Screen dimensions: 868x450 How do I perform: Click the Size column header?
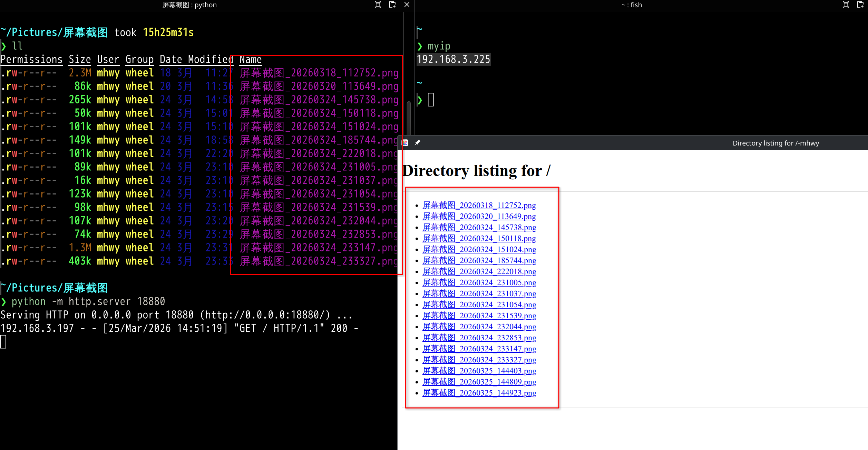coord(80,60)
